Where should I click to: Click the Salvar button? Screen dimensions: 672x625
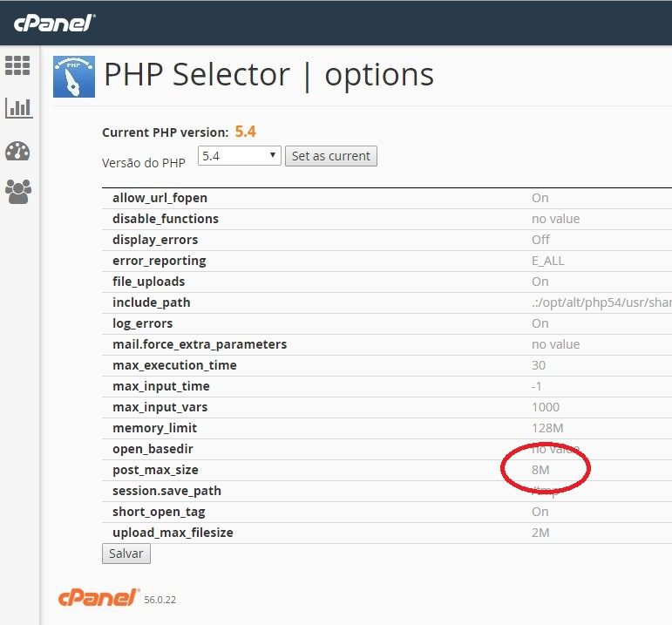click(x=126, y=554)
